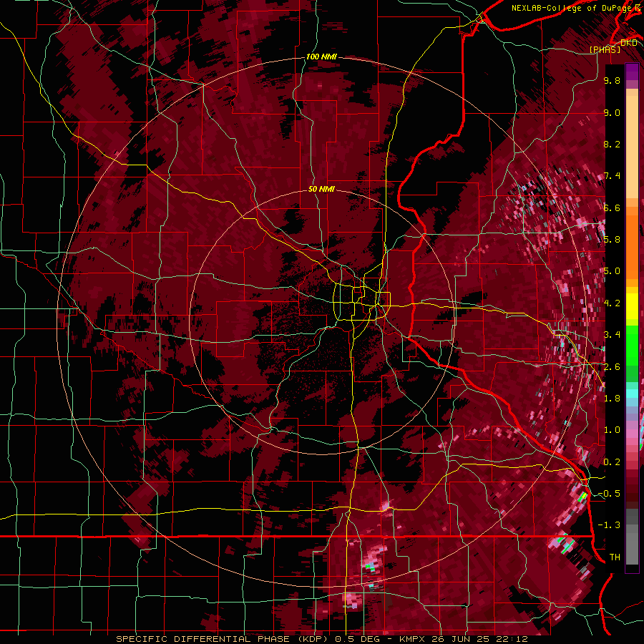Click the peach segment of the color scale

click(x=632, y=148)
